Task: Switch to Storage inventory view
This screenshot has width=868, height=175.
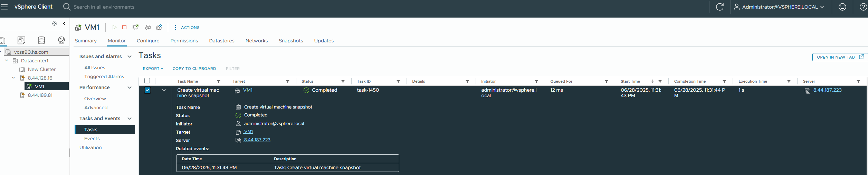Action: (x=41, y=40)
